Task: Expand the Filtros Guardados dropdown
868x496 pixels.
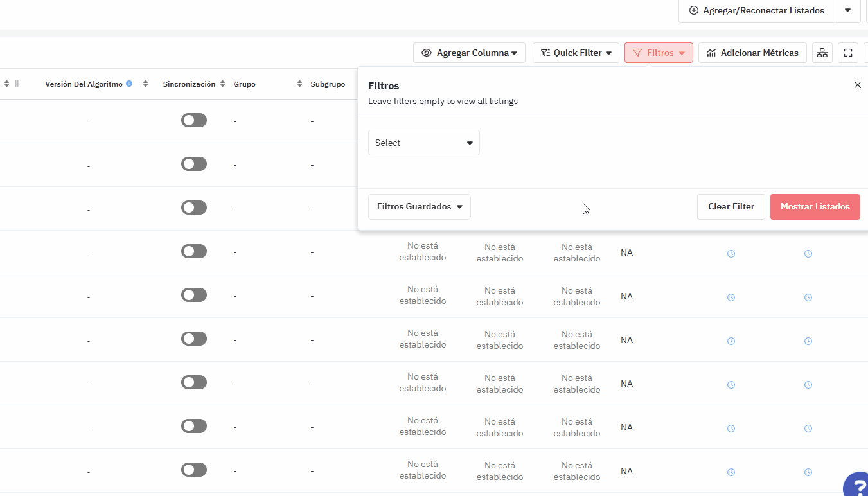Action: tap(419, 207)
